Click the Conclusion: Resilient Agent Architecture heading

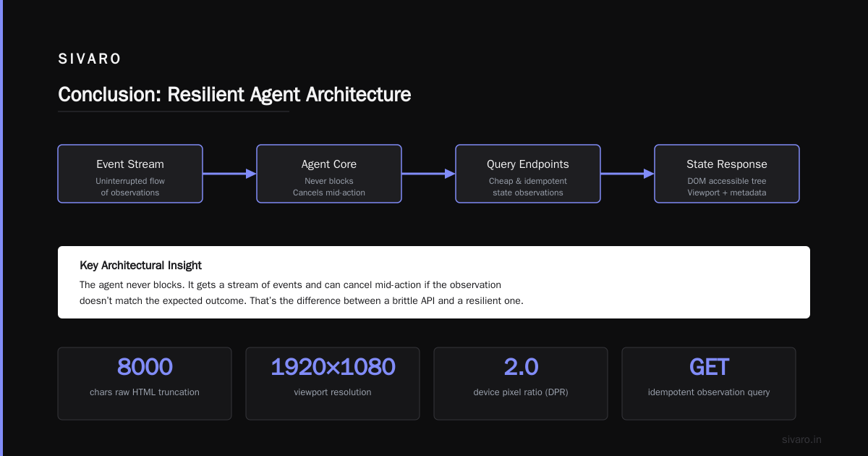coord(234,95)
